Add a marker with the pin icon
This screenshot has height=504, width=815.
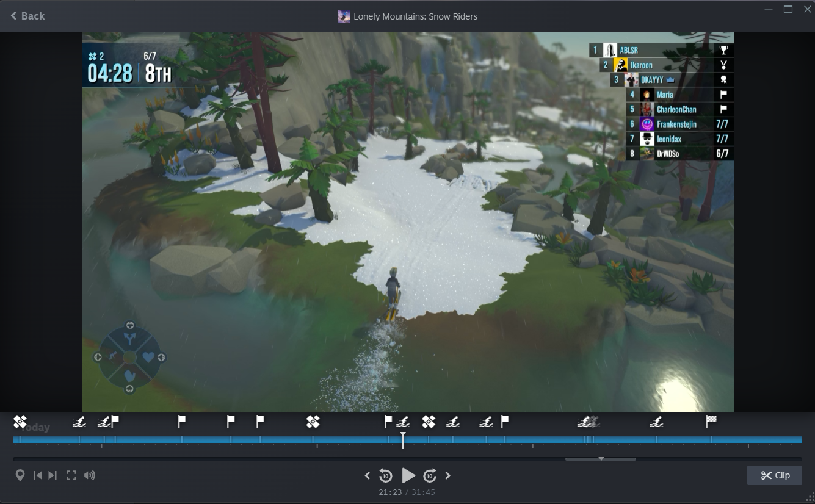pyautogui.click(x=20, y=475)
